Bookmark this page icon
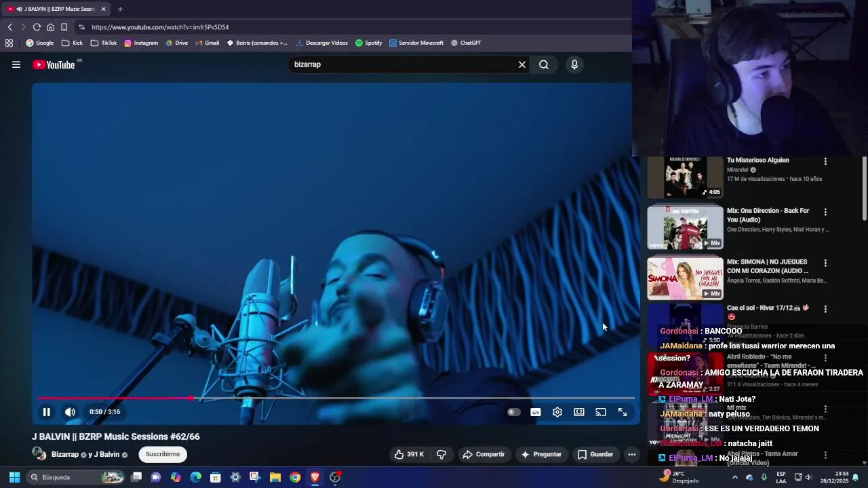Screen dimensions: 868x488 click(64, 27)
